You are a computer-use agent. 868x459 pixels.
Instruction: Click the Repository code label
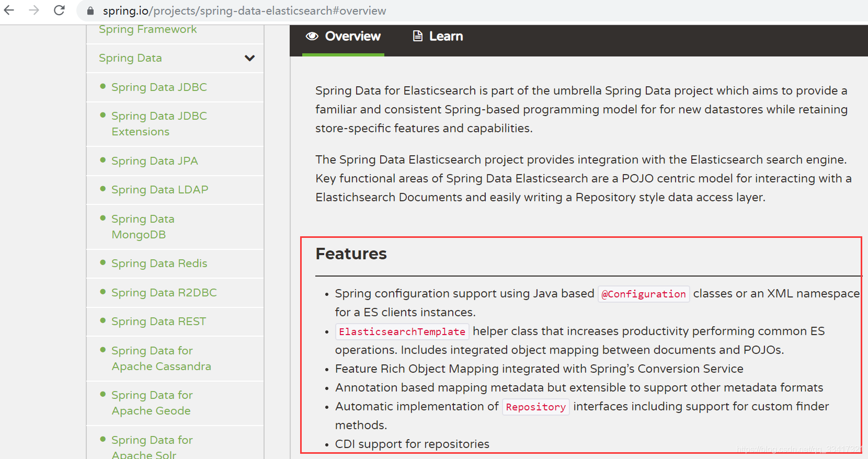point(535,407)
